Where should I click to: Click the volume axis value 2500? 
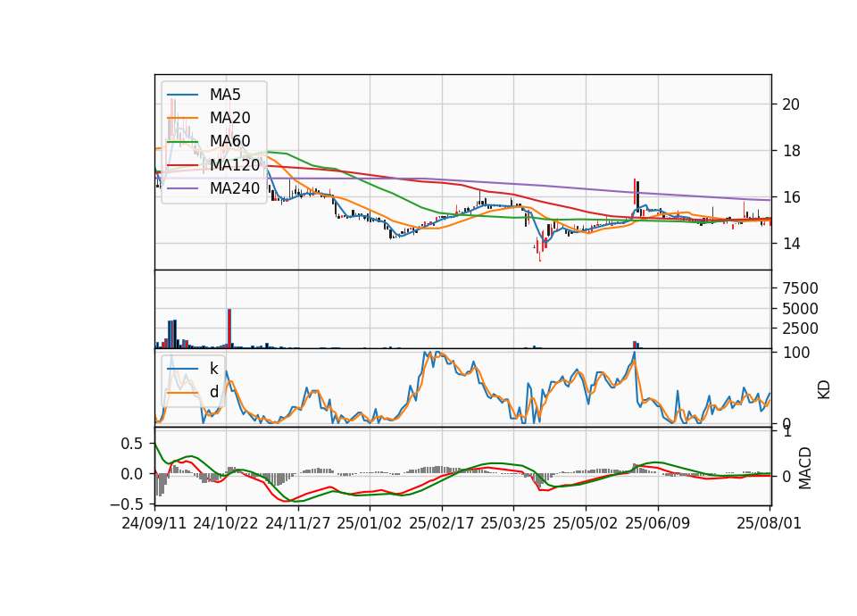[800, 329]
